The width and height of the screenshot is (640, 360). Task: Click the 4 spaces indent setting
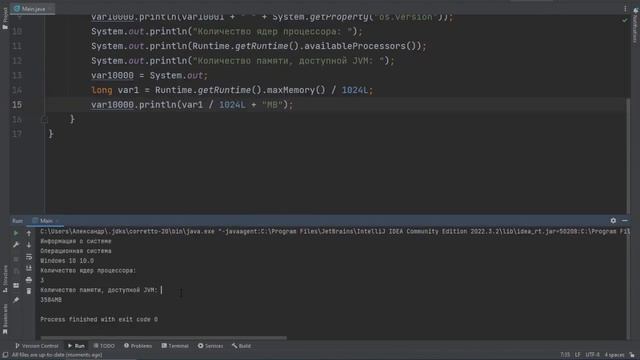[x=614, y=355]
